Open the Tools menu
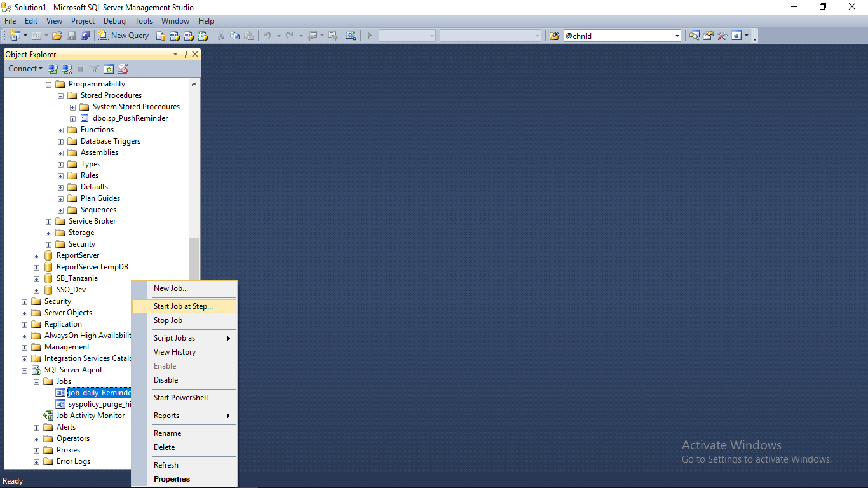This screenshot has height=488, width=868. click(x=144, y=21)
